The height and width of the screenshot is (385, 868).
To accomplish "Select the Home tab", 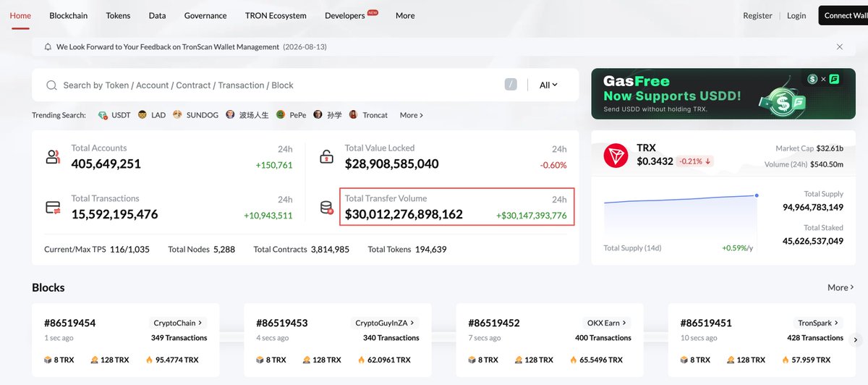I will tap(20, 15).
